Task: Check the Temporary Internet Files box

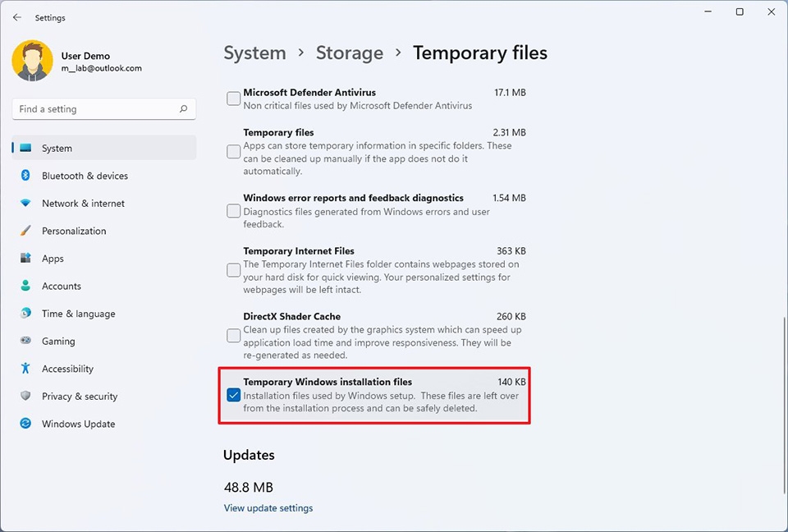Action: click(233, 270)
